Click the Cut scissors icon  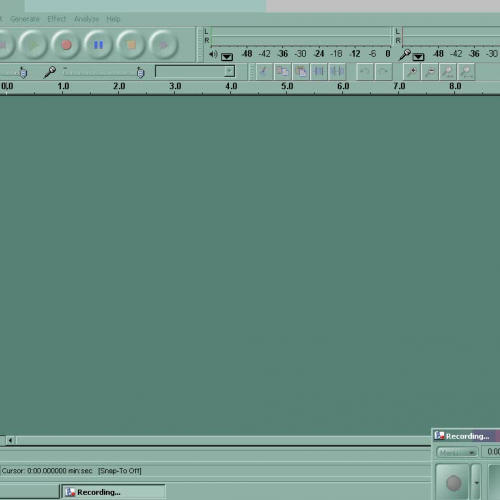pos(264,71)
